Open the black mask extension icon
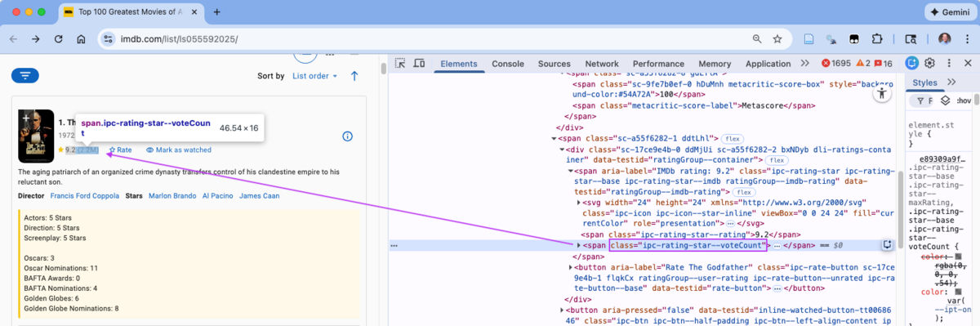980x326 pixels. point(854,38)
